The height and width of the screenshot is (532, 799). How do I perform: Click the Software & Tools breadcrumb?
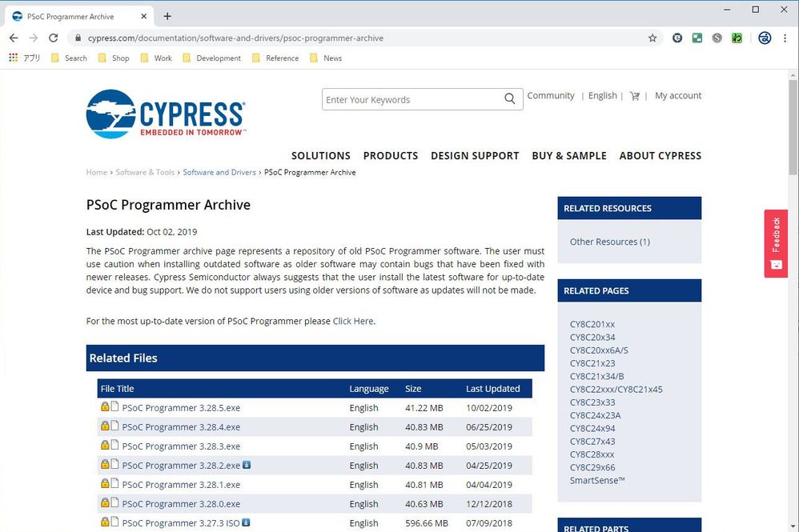click(x=145, y=173)
